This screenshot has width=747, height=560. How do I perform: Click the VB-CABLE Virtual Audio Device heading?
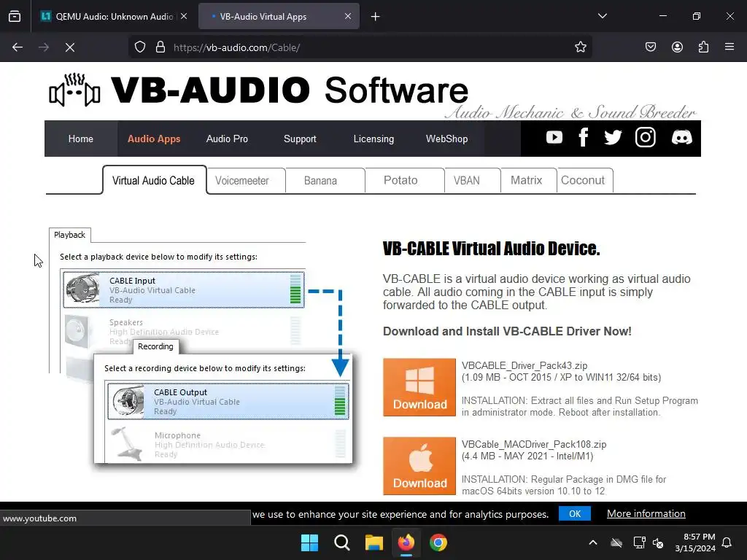coord(491,248)
